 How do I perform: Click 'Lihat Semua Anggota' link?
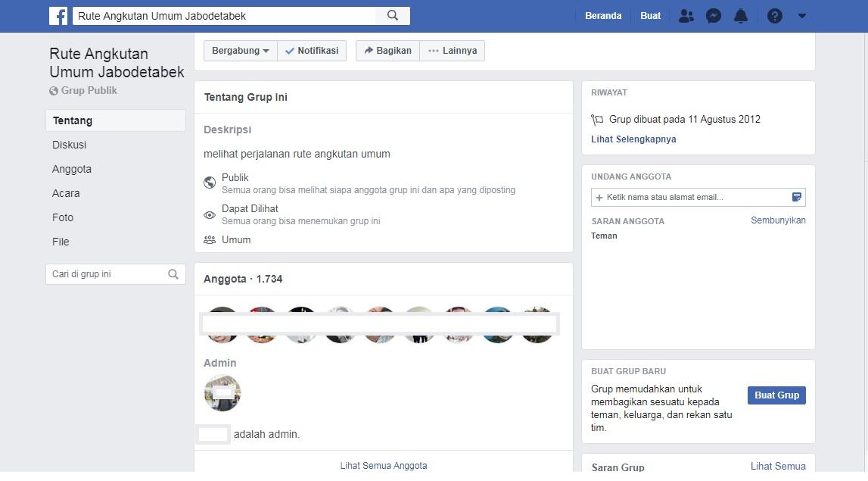click(384, 466)
